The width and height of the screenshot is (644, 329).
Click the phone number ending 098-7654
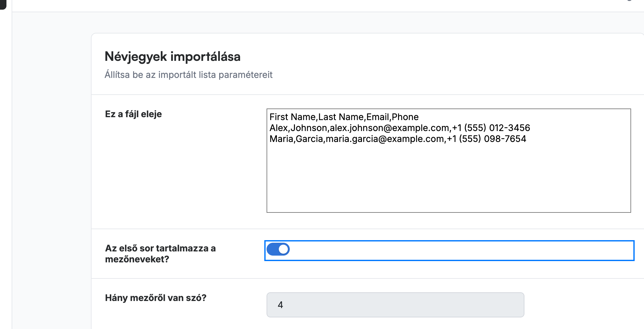[486, 139]
